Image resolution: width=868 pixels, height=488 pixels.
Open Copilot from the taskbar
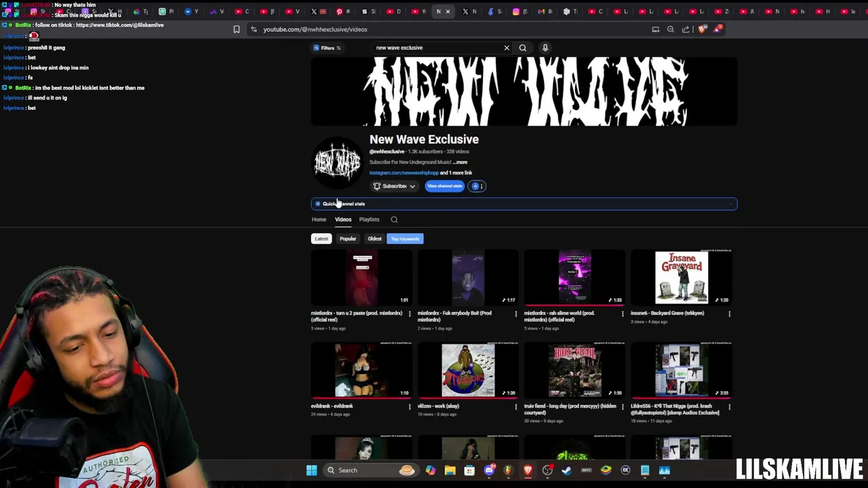pyautogui.click(x=431, y=470)
